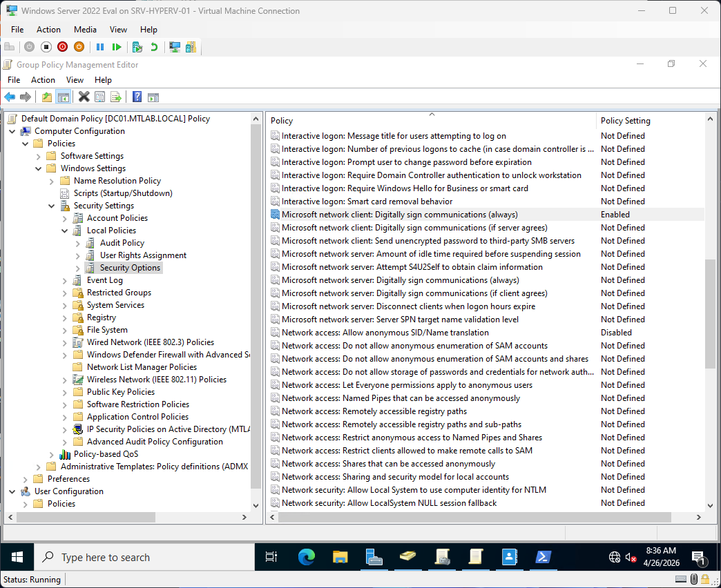Expand the Public Key Policies node
This screenshot has height=588, width=721.
(65, 392)
